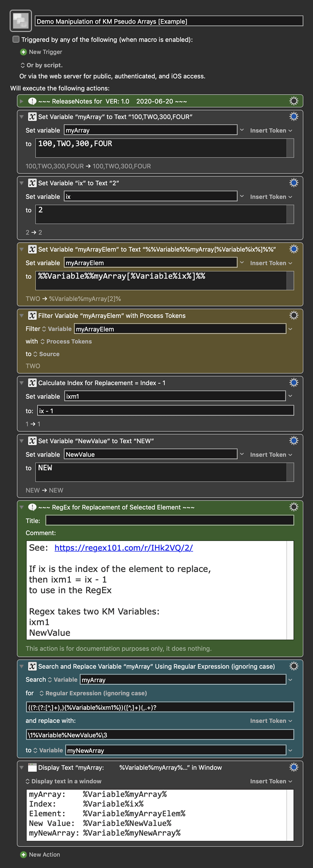Viewport: 313px width, 868px height.
Task: Expand the collapsed ReleaseNotes action
Action: [21, 101]
